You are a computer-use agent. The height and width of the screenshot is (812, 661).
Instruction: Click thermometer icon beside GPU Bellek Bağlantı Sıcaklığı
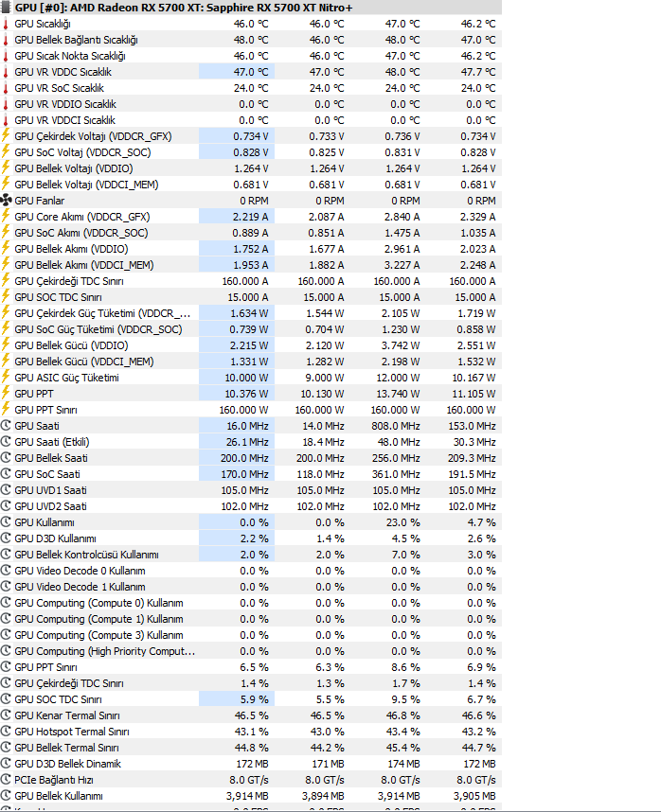[6, 41]
